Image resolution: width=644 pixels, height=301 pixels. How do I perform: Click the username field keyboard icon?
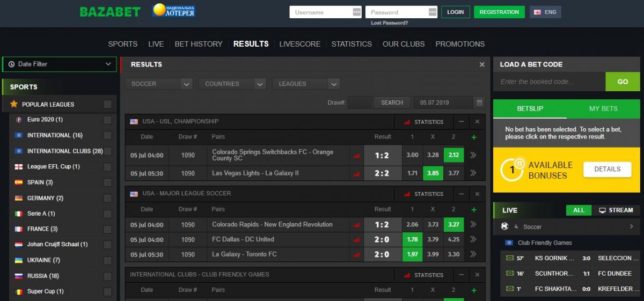pos(357,12)
